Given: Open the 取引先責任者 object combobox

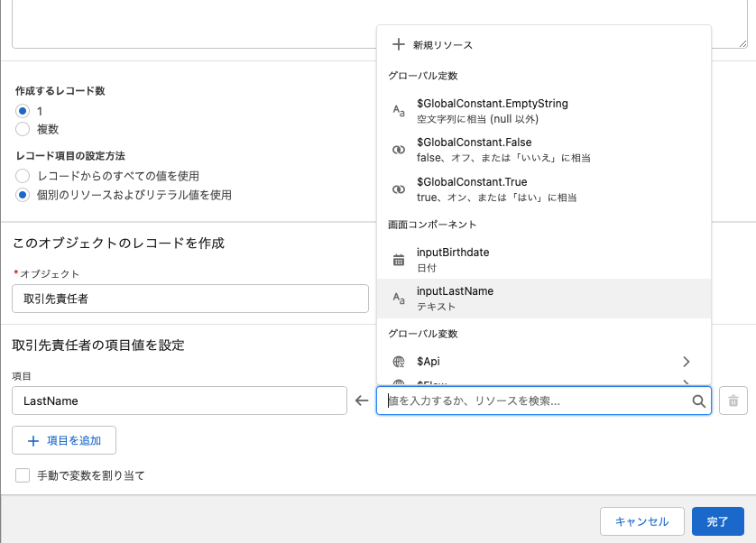Looking at the screenshot, I should (x=190, y=299).
